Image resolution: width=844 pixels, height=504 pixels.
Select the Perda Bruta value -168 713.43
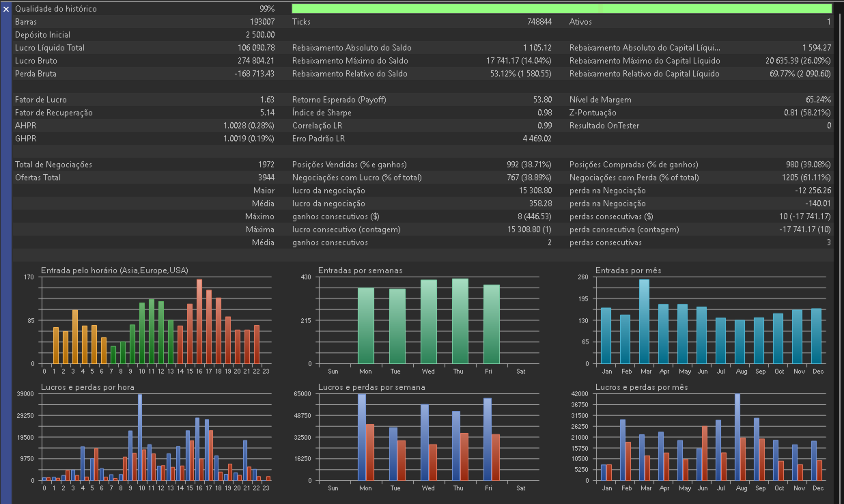(x=255, y=74)
